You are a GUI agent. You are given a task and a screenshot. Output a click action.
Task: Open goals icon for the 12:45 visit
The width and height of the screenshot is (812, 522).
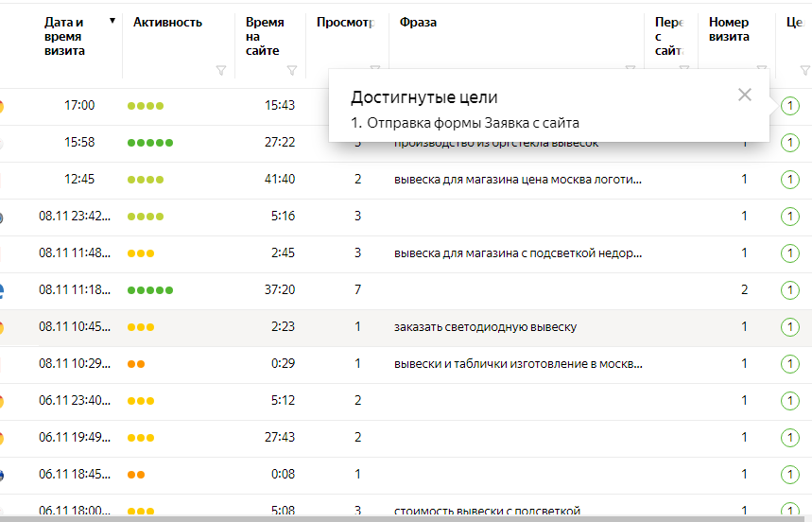click(789, 180)
